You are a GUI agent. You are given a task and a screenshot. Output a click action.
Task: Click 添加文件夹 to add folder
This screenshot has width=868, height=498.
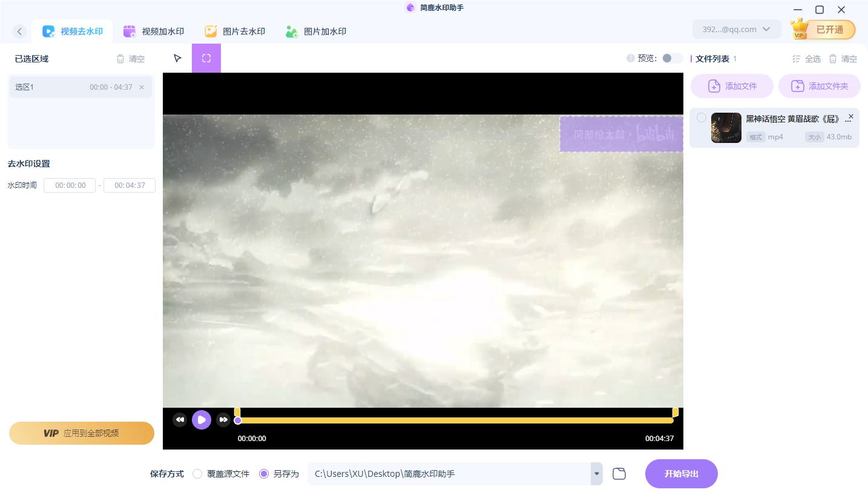pos(820,86)
